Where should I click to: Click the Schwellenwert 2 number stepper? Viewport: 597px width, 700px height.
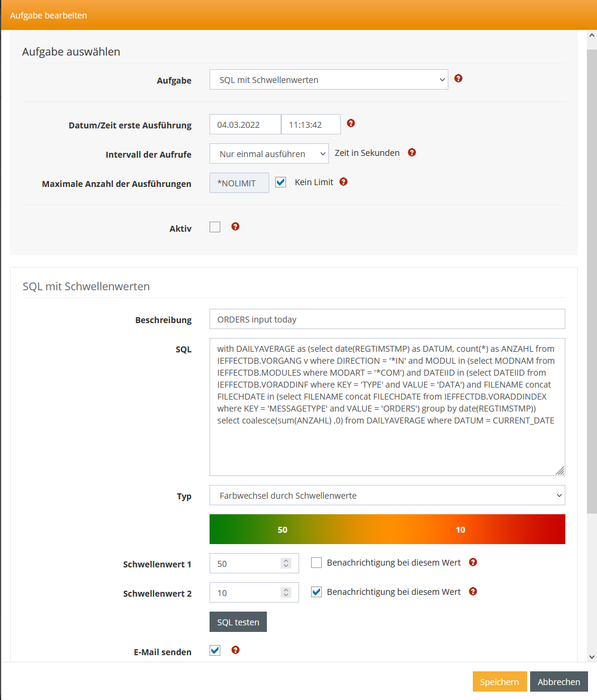[x=286, y=592]
